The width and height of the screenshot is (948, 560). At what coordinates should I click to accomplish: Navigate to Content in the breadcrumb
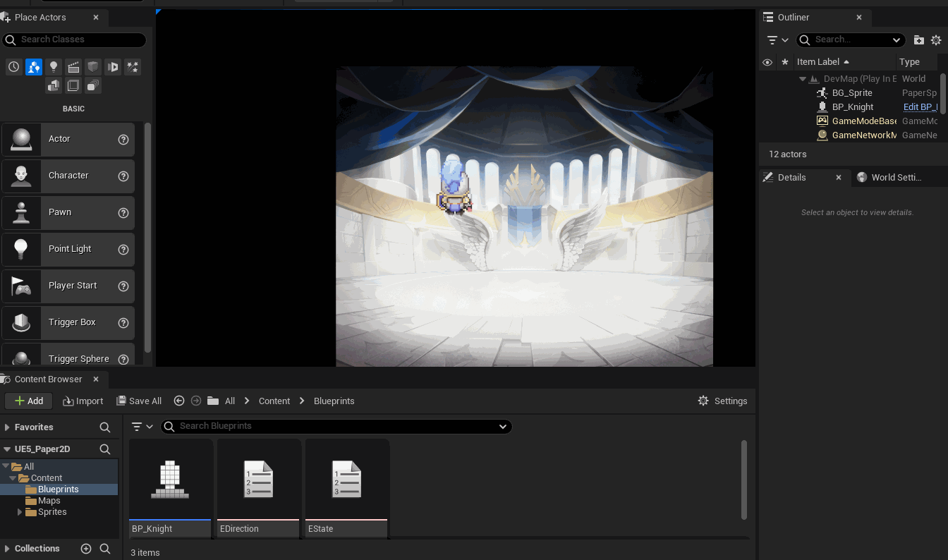(x=274, y=401)
